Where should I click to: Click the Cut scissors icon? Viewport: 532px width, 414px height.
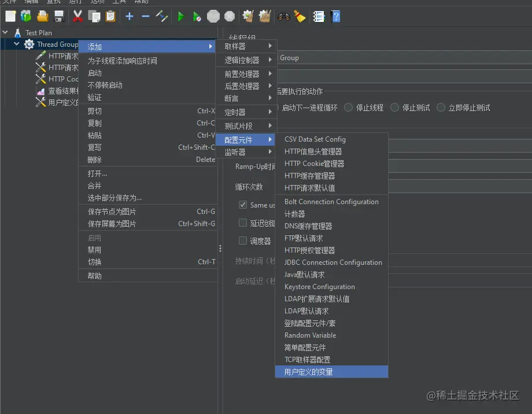pyautogui.click(x=77, y=16)
